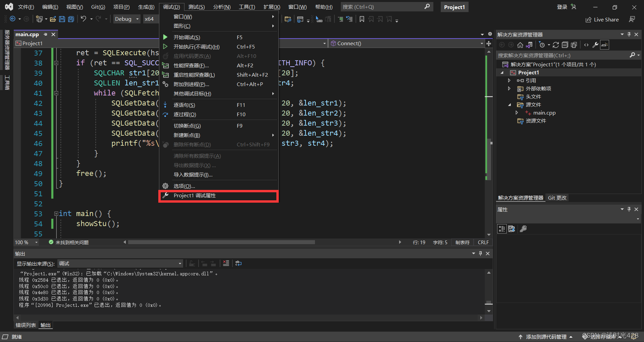644x342 pixels.
Task: Switch to the Git 更改 tab
Action: [x=557, y=198]
